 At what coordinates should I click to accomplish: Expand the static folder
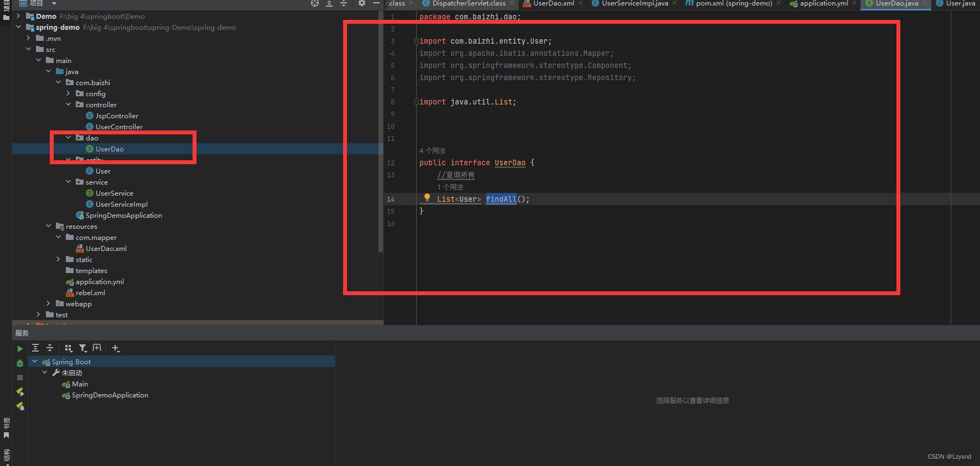click(59, 259)
